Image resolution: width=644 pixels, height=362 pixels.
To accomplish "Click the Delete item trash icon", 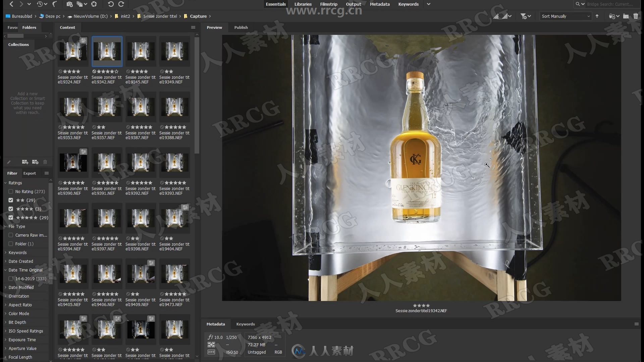I will pyautogui.click(x=636, y=16).
